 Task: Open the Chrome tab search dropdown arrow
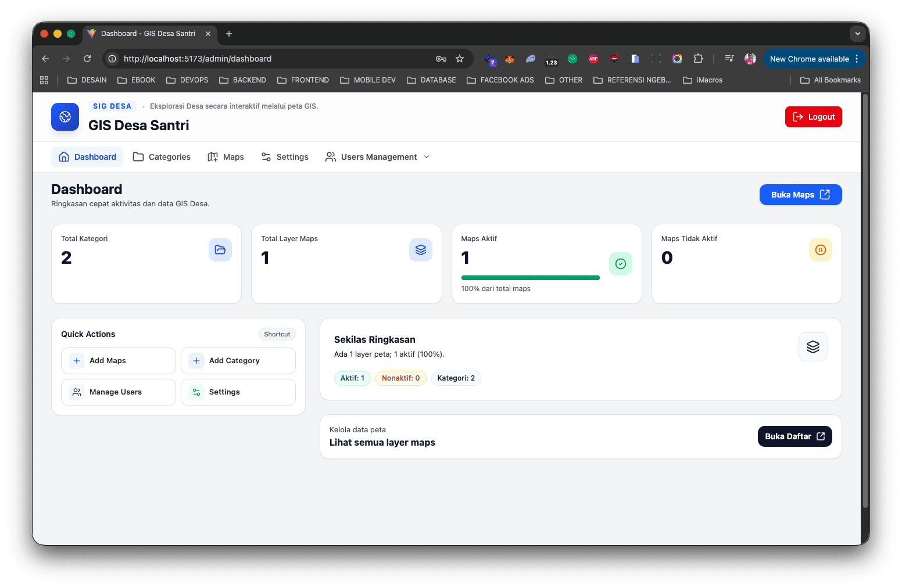[x=857, y=34]
